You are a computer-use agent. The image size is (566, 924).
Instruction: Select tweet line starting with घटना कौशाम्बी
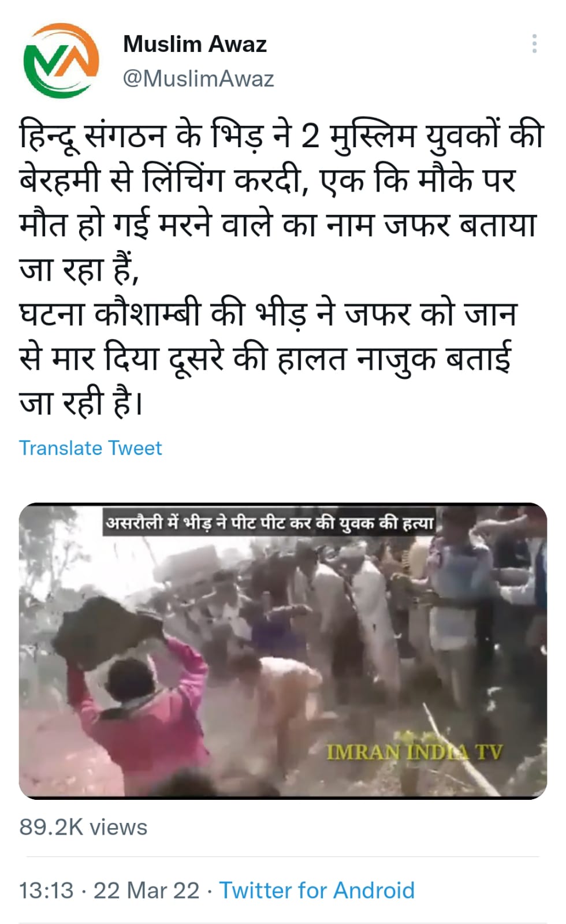[x=268, y=314]
